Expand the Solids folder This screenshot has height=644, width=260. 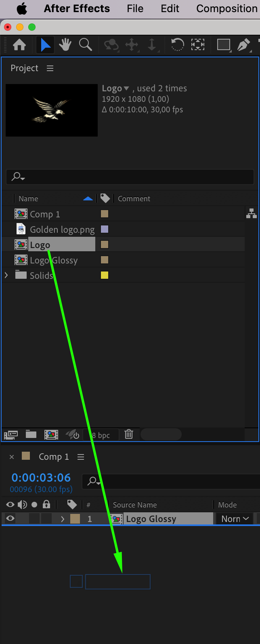coord(6,276)
